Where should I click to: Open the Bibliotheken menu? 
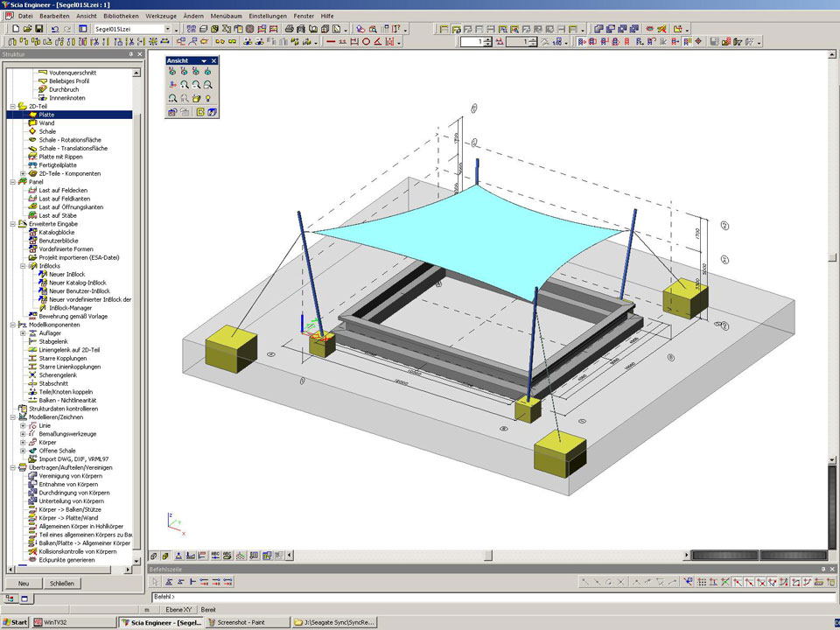[x=120, y=16]
